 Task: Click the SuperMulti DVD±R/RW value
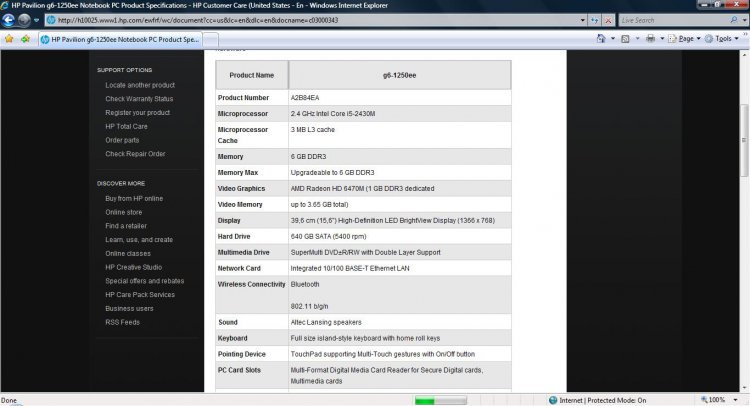coord(365,252)
